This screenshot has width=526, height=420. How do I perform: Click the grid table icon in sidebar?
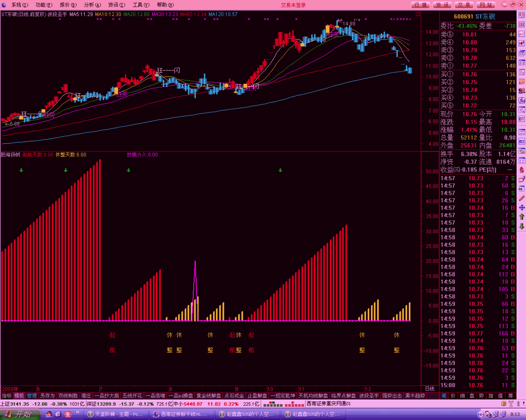[x=522, y=25]
